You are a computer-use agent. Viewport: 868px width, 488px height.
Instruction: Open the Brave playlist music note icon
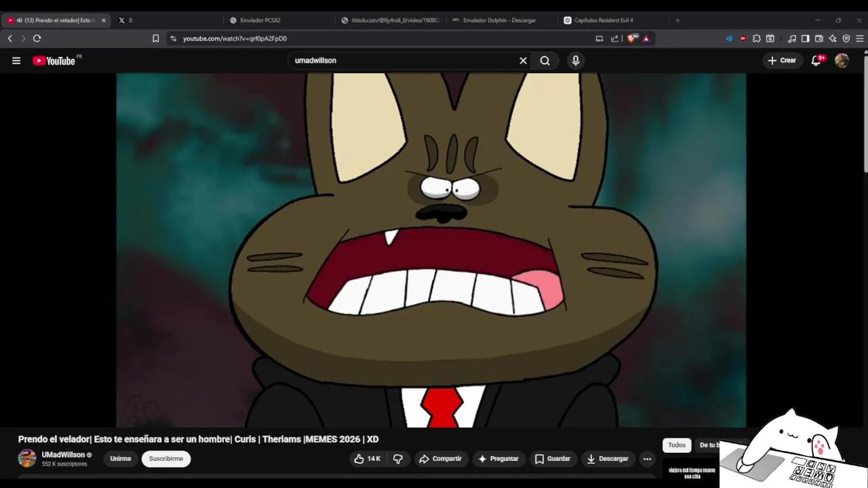pos(792,39)
